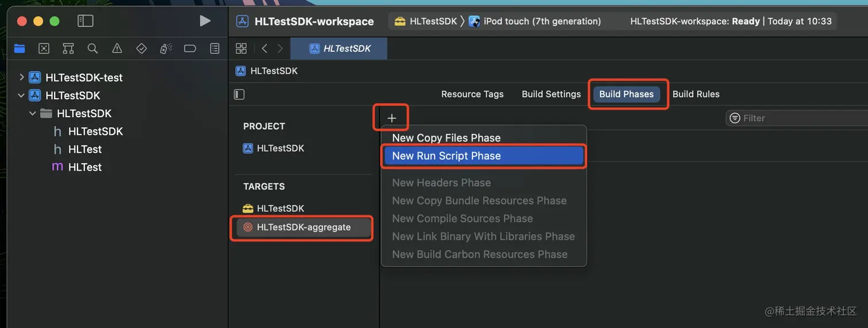Collapse the HLTestSDK folder group
This screenshot has width=868, height=328.
pos(33,113)
